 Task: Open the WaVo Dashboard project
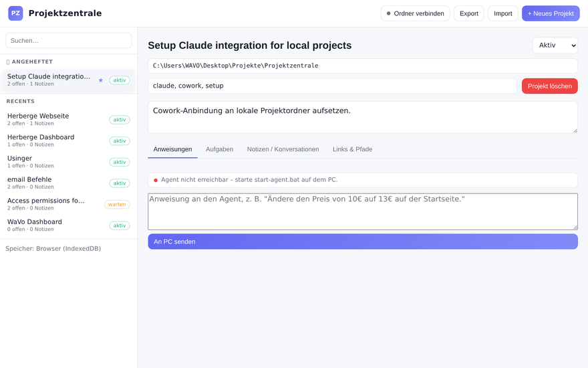69,225
